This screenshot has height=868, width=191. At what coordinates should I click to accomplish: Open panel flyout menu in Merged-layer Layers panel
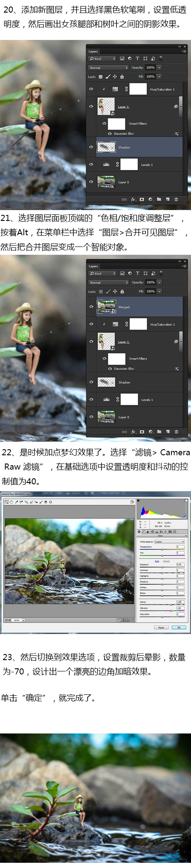coord(184,266)
